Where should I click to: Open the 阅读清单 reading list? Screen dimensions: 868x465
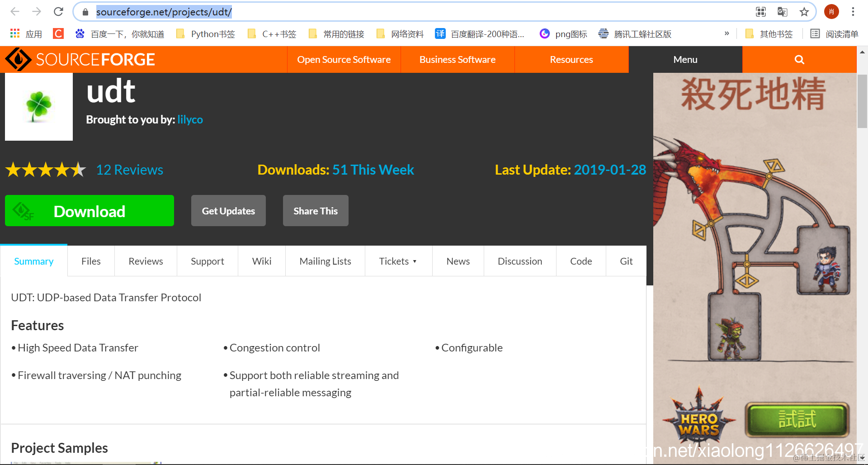834,34
